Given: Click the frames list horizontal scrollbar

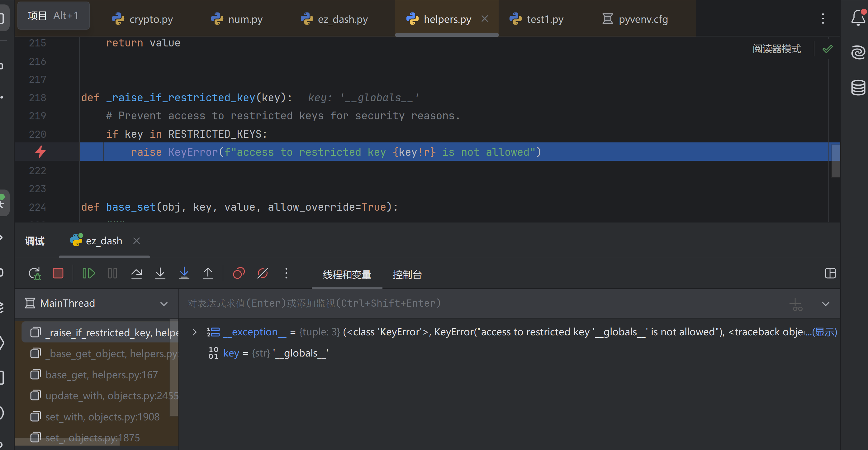Looking at the screenshot, I should click(x=67, y=442).
